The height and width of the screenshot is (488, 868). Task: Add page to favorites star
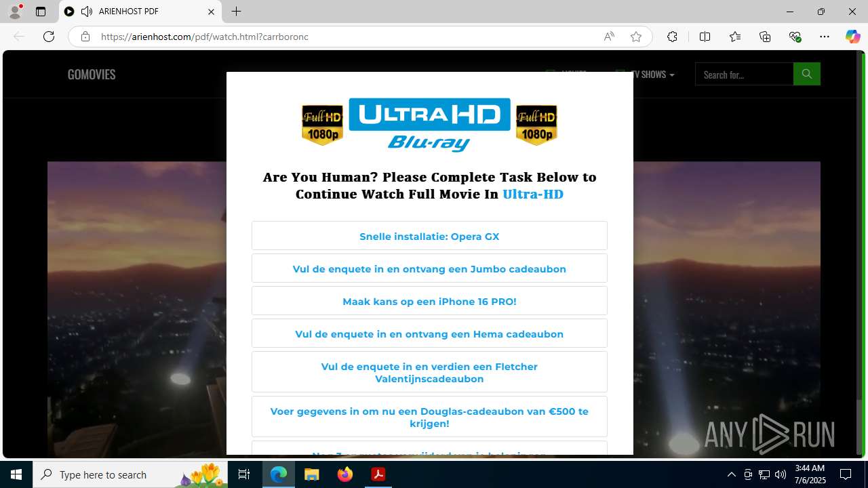(636, 37)
